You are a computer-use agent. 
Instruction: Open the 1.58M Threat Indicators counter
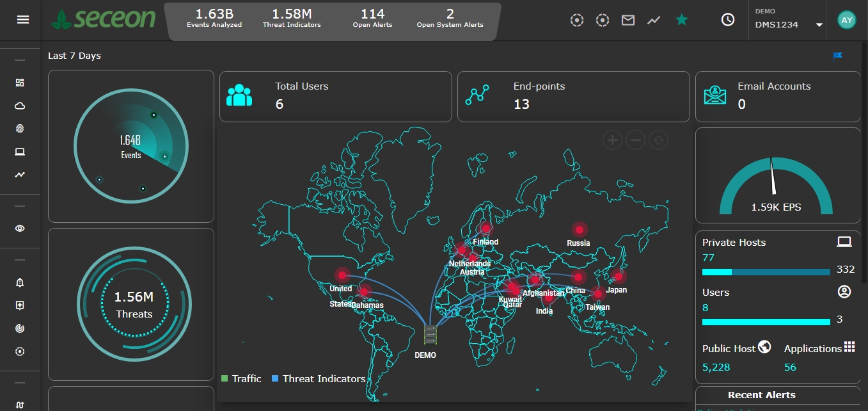pyautogui.click(x=292, y=18)
